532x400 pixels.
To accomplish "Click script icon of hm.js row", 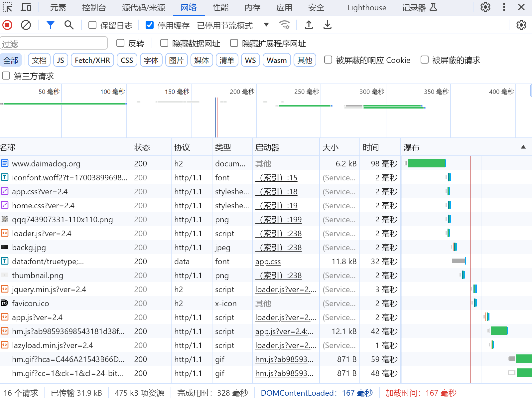I will (x=5, y=331).
